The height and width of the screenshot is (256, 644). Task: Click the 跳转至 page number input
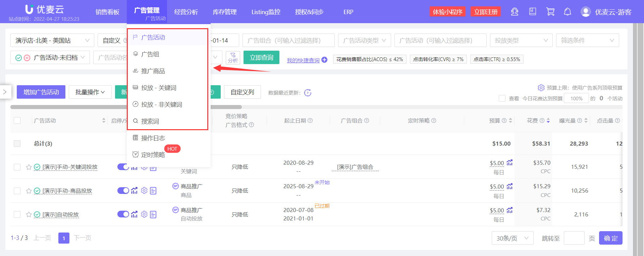coord(574,238)
